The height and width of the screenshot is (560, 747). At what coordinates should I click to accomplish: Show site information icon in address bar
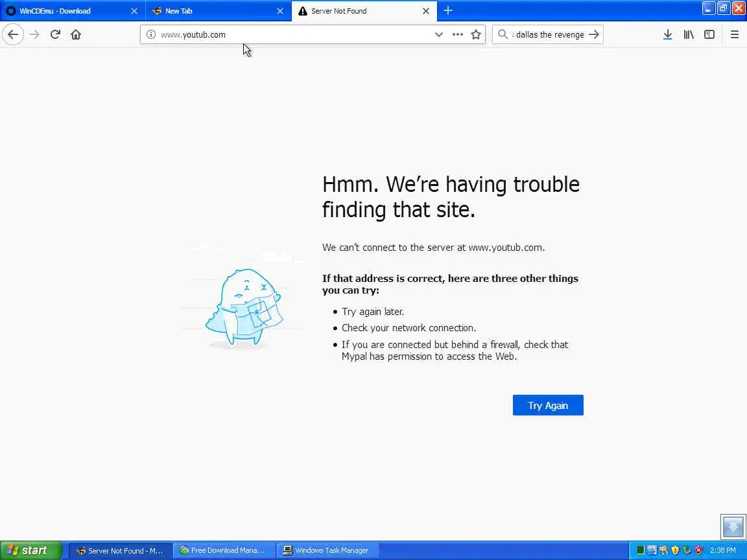coord(151,35)
